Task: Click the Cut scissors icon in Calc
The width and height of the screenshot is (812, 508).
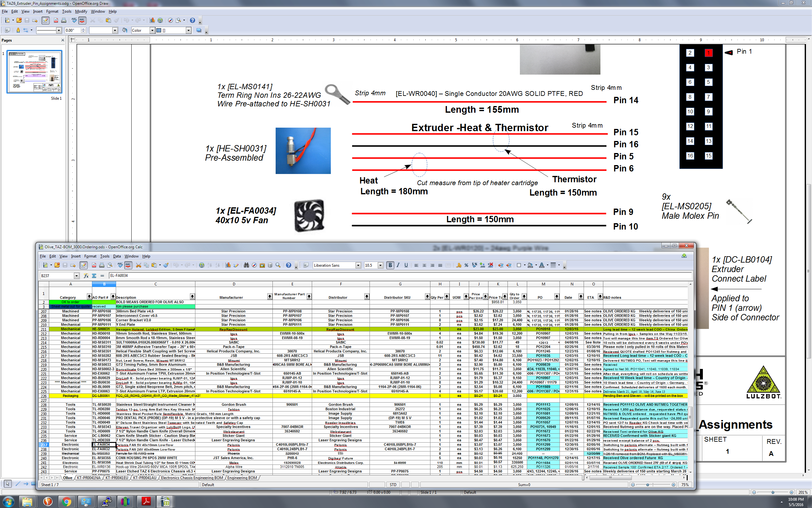Action: click(x=138, y=265)
